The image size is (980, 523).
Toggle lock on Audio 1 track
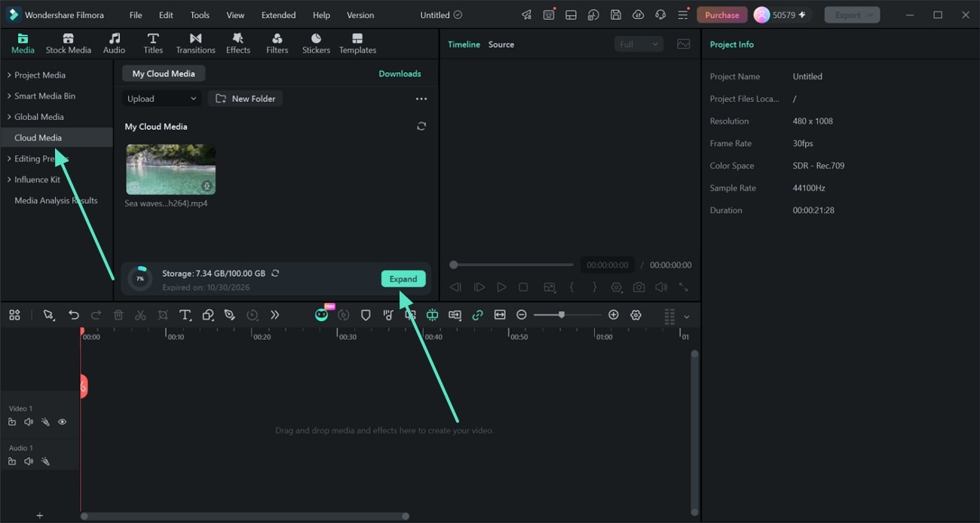(12, 461)
